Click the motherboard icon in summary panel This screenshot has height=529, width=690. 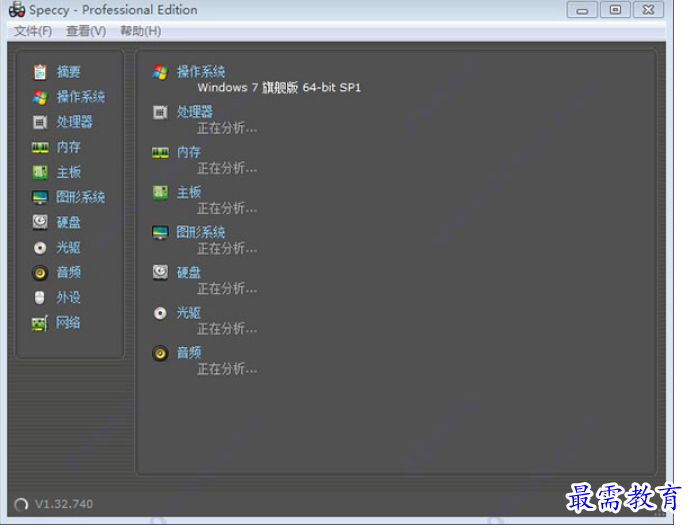click(160, 193)
